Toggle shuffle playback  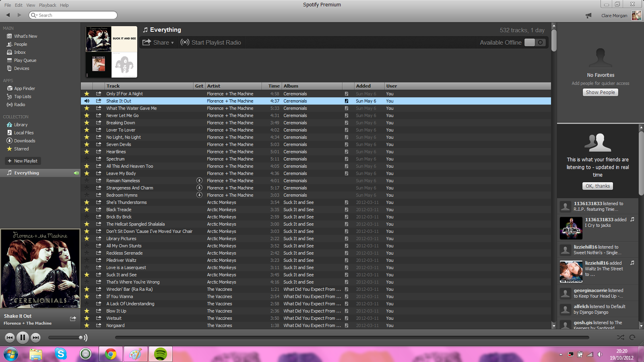621,337
